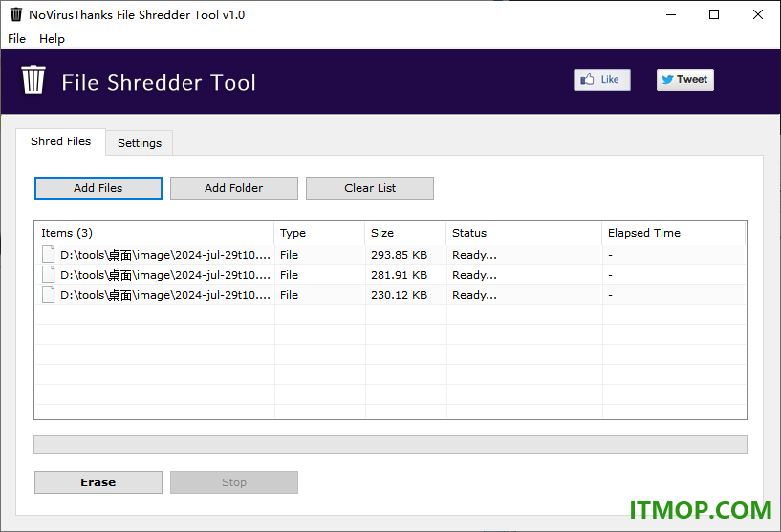
Task: Click the file icon of the 293.85 KB row
Action: pyautogui.click(x=49, y=254)
